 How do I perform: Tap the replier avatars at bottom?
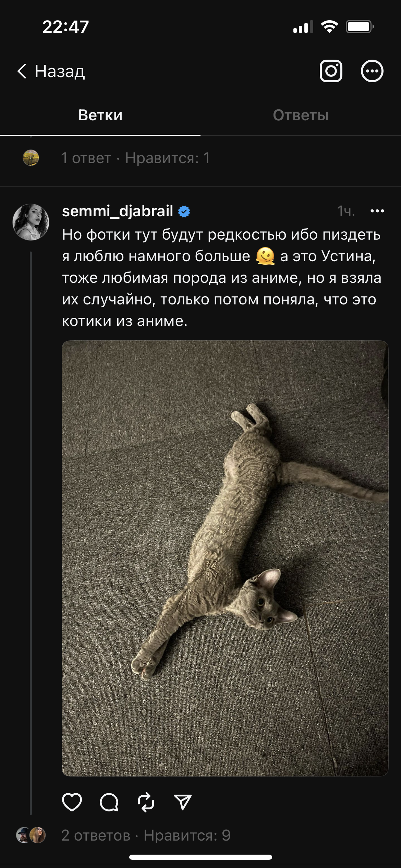coord(31,835)
